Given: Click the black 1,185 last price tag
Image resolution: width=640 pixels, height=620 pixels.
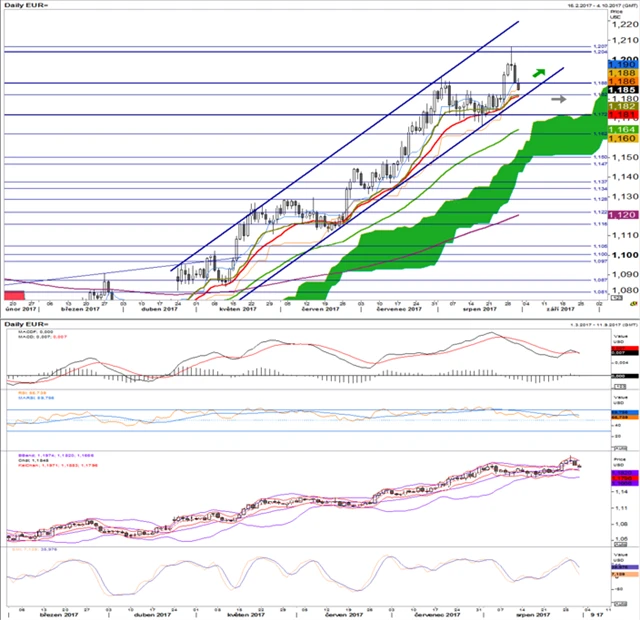Looking at the screenshot, I should pyautogui.click(x=623, y=90).
